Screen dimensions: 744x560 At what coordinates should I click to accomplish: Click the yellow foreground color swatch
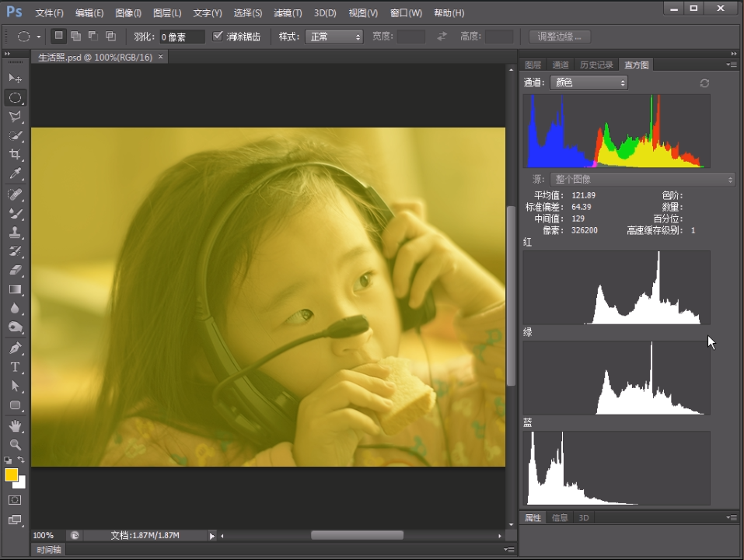point(12,475)
